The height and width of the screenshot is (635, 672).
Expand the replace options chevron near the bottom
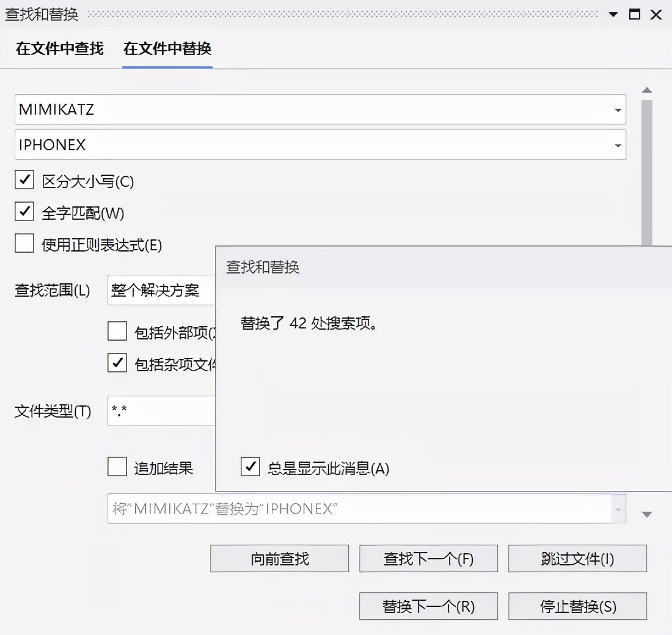647,514
